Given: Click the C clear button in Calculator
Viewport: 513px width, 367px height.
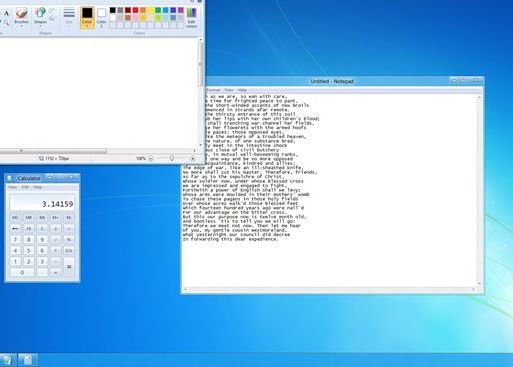Looking at the screenshot, I should (42, 229).
